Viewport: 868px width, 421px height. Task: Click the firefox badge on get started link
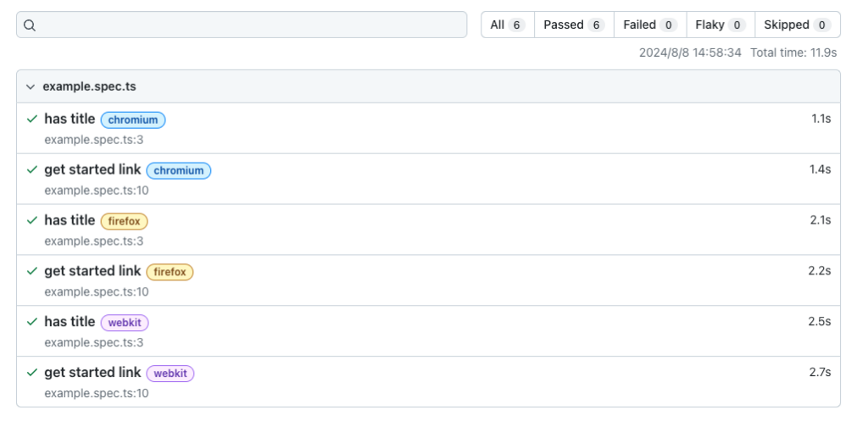pos(170,272)
